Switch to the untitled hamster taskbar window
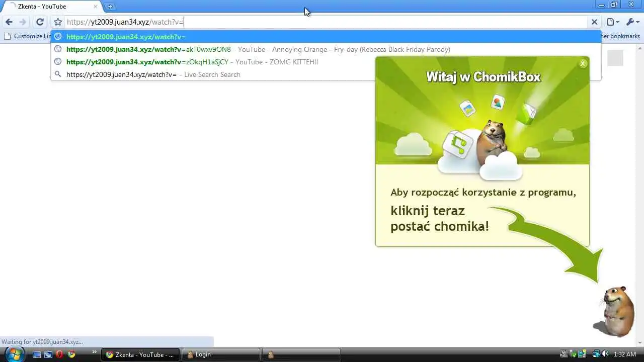The image size is (644, 362). (x=301, y=354)
